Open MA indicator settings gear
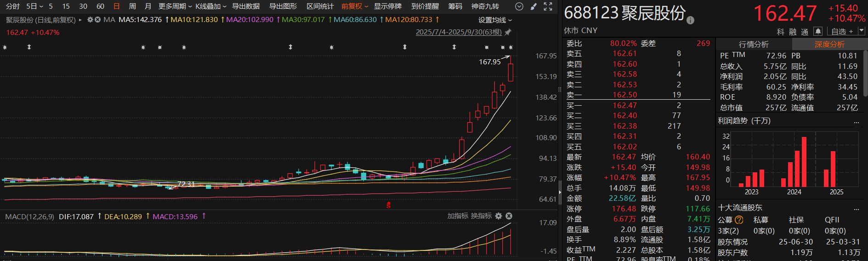The image size is (868, 261). (90, 20)
